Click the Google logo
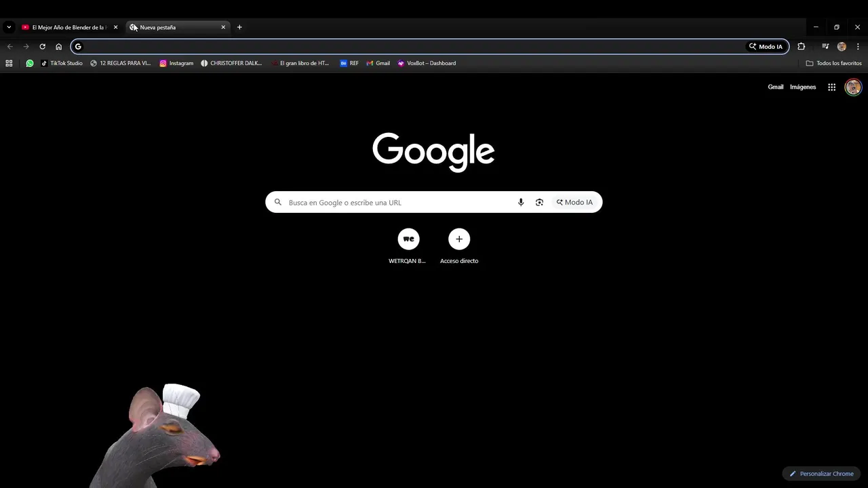The height and width of the screenshot is (488, 868). coord(433,152)
